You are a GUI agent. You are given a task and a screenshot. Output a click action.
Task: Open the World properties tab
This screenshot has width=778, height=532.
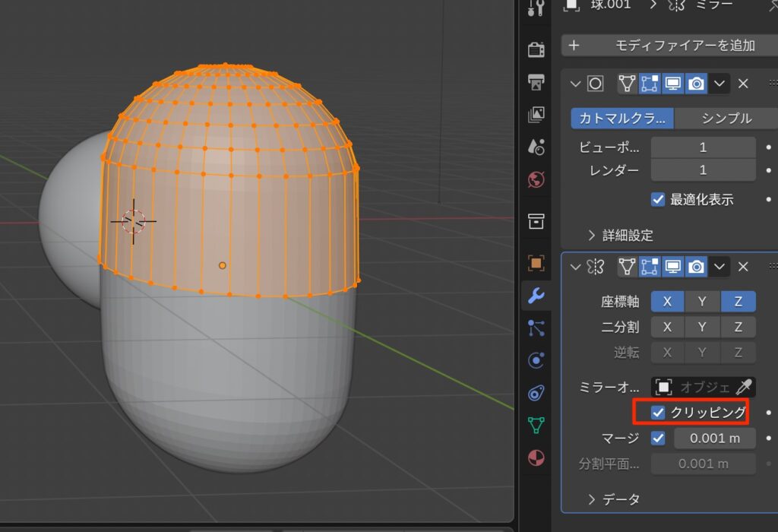[x=536, y=179]
